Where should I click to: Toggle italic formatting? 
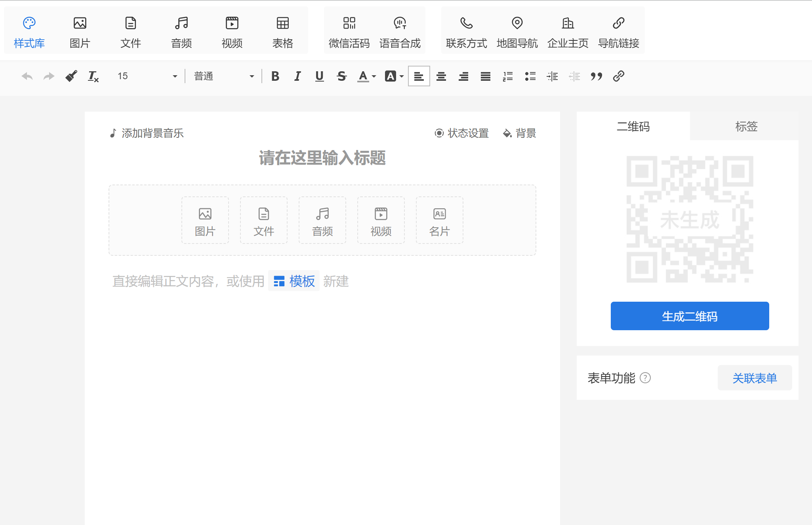(x=297, y=76)
